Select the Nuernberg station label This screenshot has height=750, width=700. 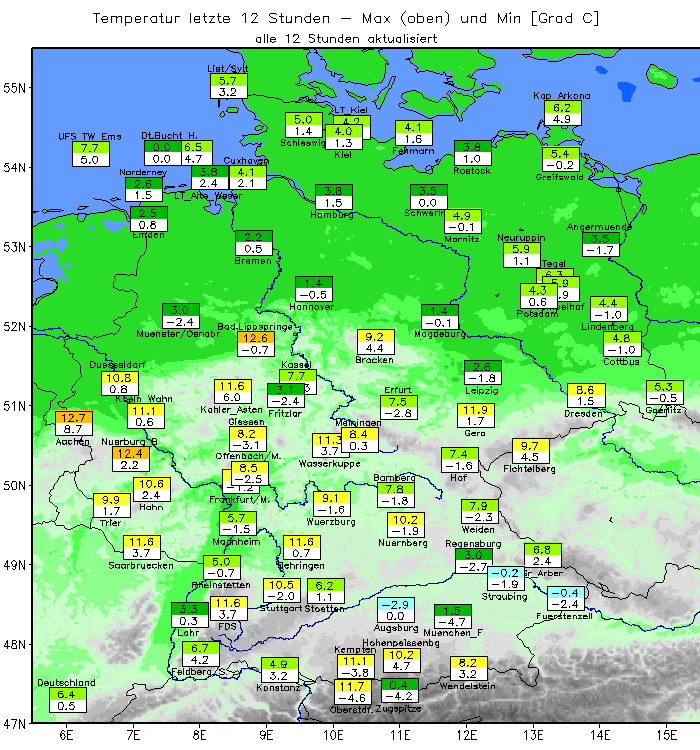[402, 543]
